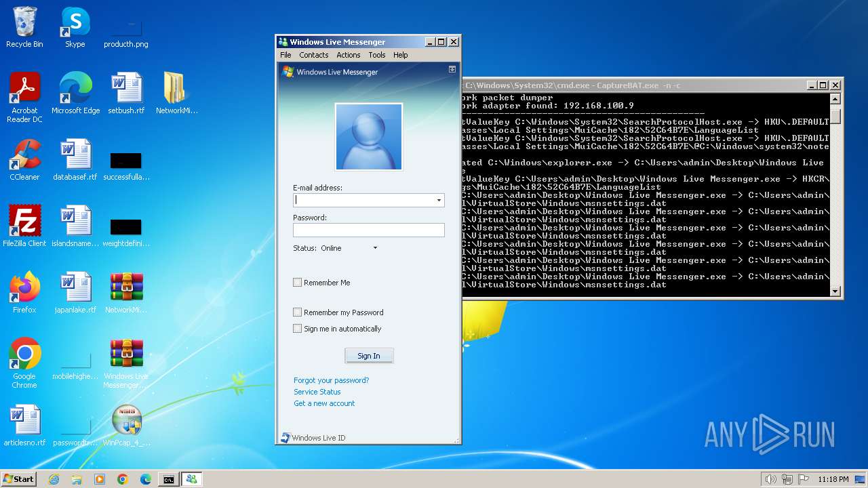Click Get a new account link
This screenshot has height=488, width=868.
click(324, 403)
